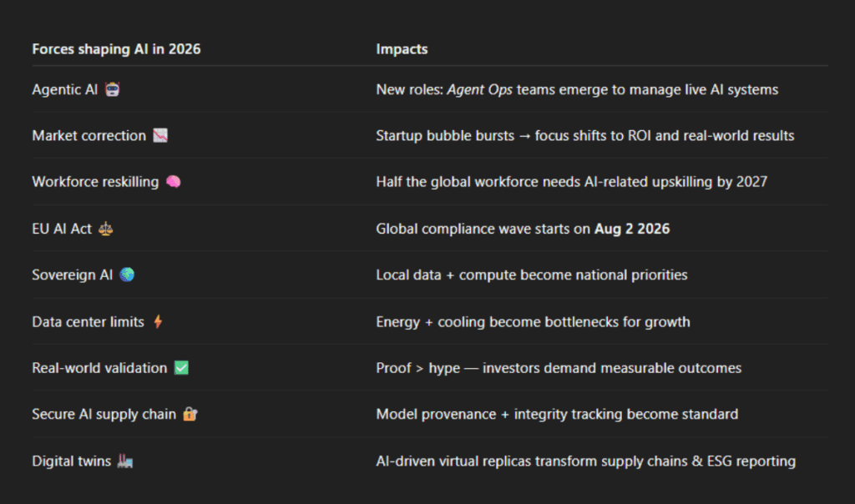Image resolution: width=855 pixels, height=504 pixels.
Task: Click the italic 'Agent Ops' text
Action: pos(480,89)
